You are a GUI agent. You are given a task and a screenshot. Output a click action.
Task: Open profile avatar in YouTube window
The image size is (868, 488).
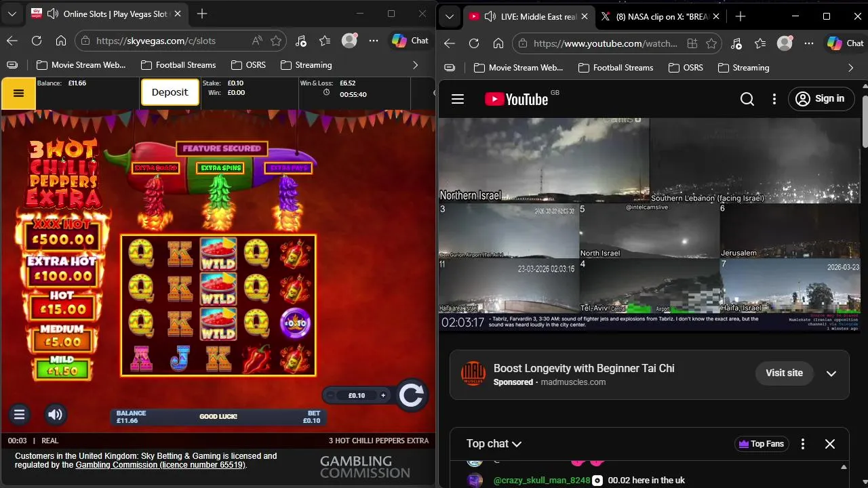(x=785, y=43)
